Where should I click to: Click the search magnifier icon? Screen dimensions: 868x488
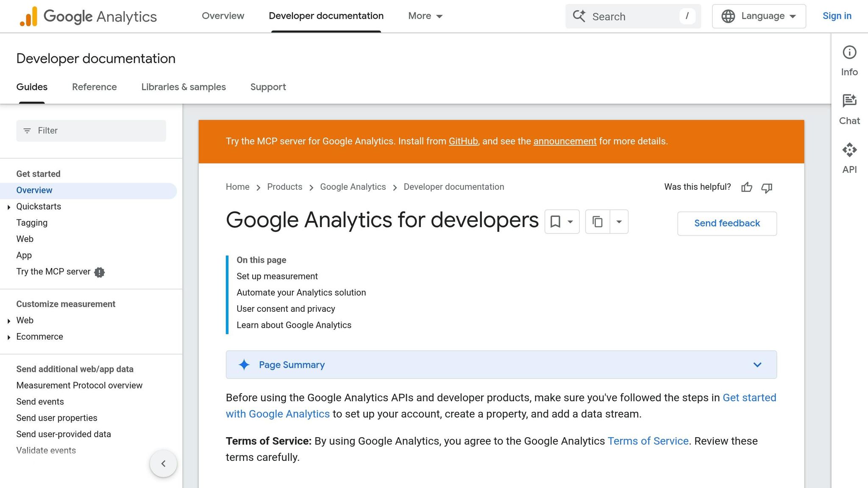point(580,16)
